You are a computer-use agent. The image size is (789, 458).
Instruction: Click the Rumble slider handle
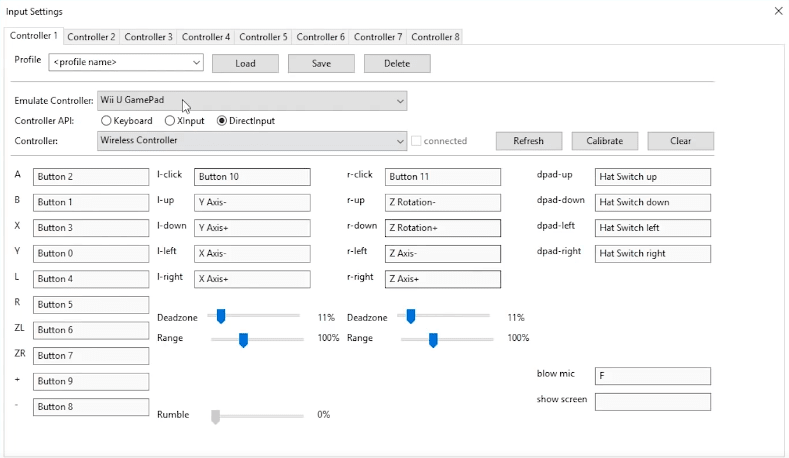coord(215,416)
